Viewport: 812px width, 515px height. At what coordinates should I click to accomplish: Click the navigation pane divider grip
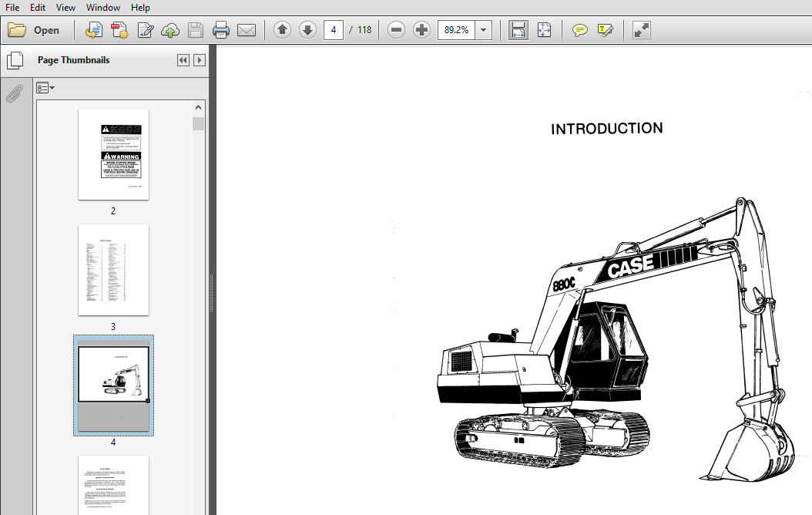coord(211,293)
